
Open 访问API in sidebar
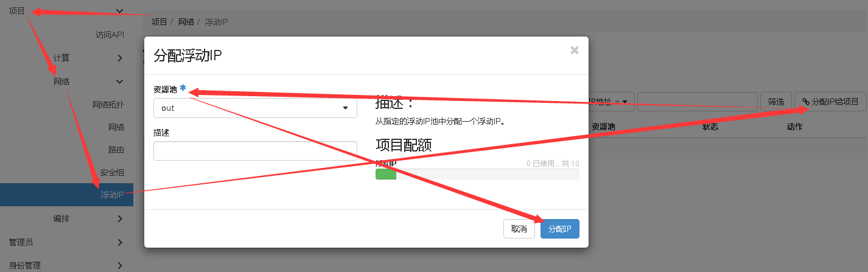click(x=110, y=35)
